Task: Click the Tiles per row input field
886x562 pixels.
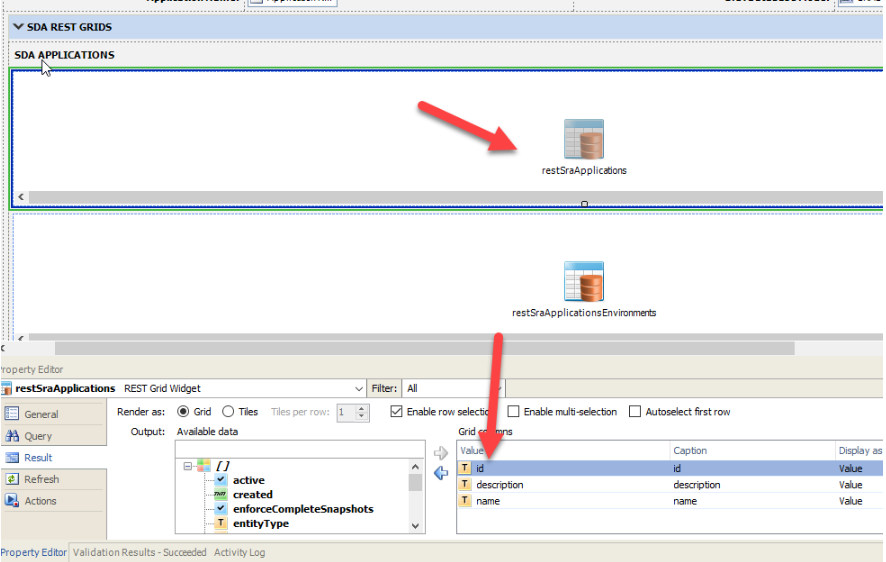Action: [346, 412]
